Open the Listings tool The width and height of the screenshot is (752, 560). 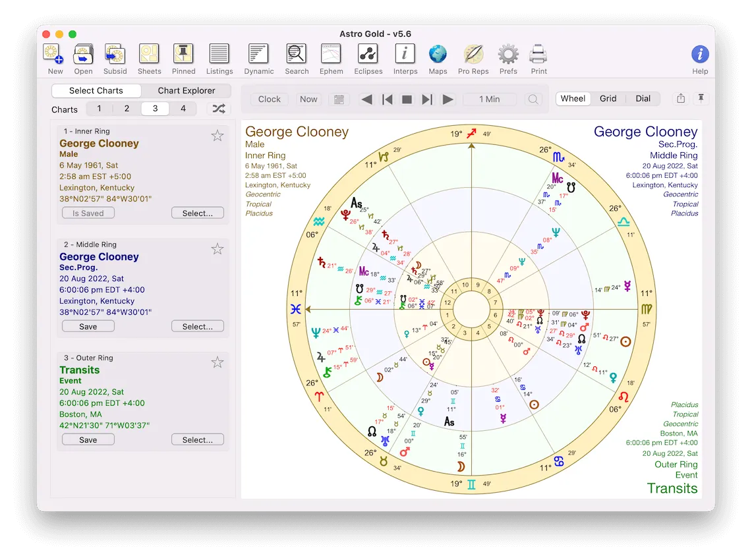[x=219, y=58]
